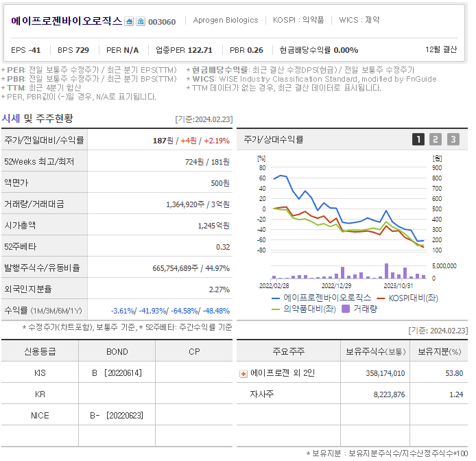This screenshot has width=476, height=461.
Task: Click the 수익률 (1M/3M/6M/1Y) returns values
Action: pyautogui.click(x=170, y=311)
